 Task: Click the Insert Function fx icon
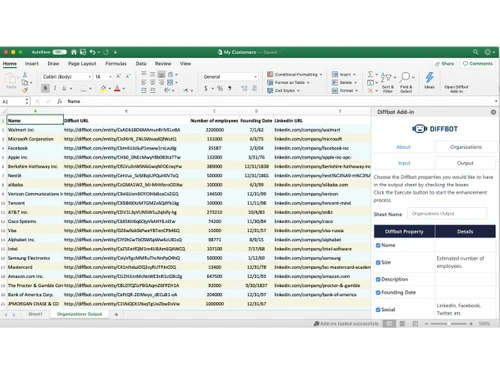(59, 101)
